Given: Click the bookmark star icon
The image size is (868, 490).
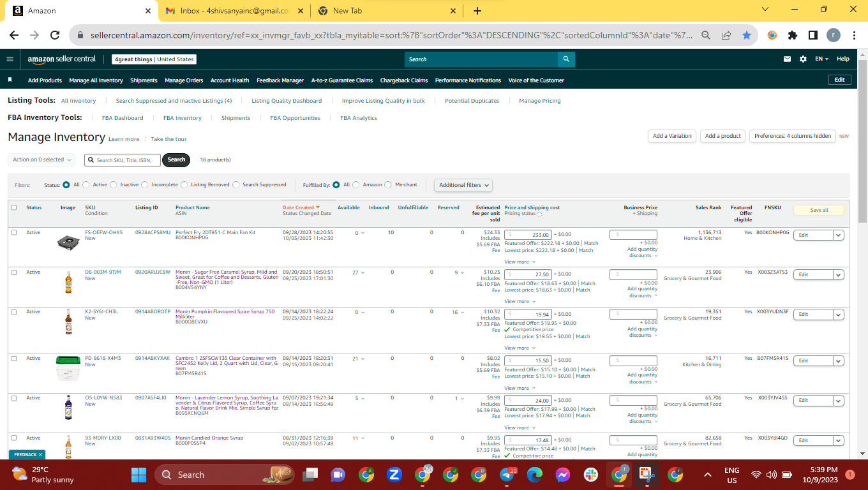Looking at the screenshot, I should point(747,36).
